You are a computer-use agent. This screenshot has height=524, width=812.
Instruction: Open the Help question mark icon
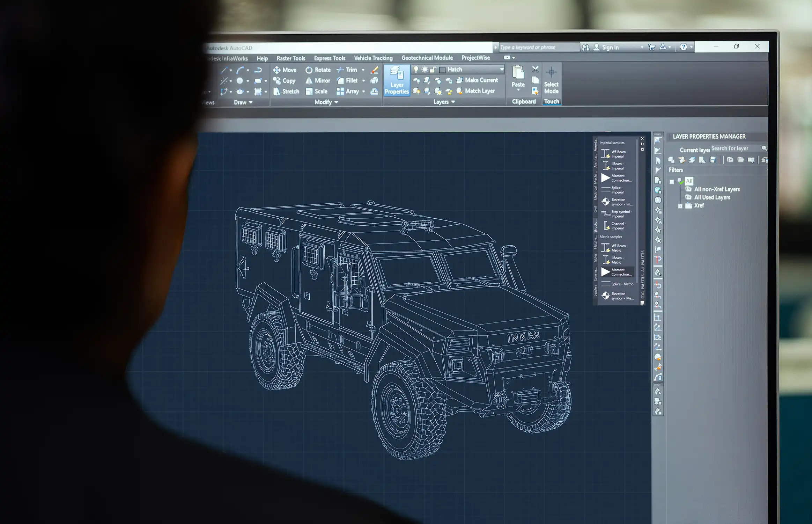(x=683, y=47)
